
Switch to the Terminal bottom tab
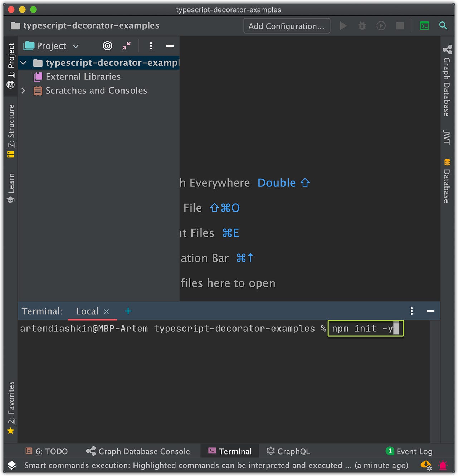pyautogui.click(x=230, y=451)
